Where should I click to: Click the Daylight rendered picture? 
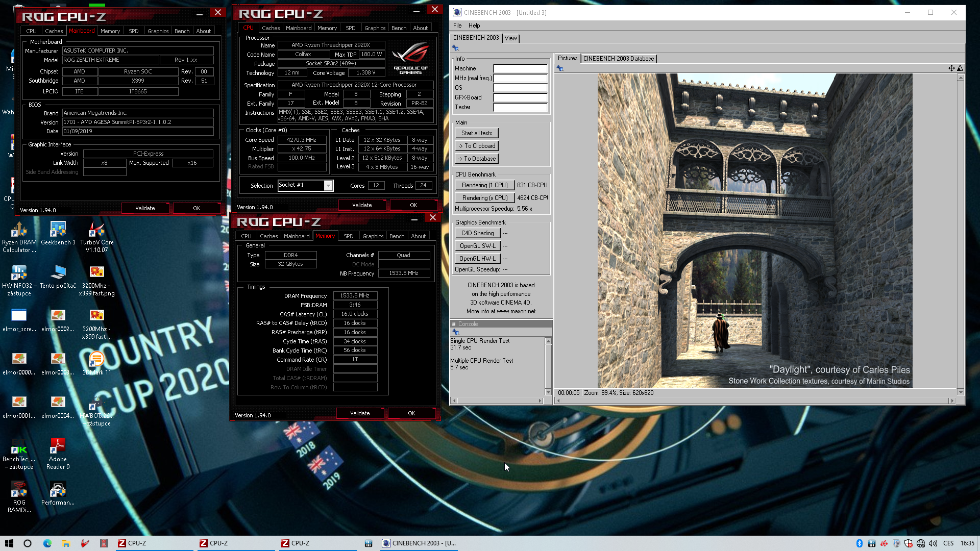[x=755, y=231]
